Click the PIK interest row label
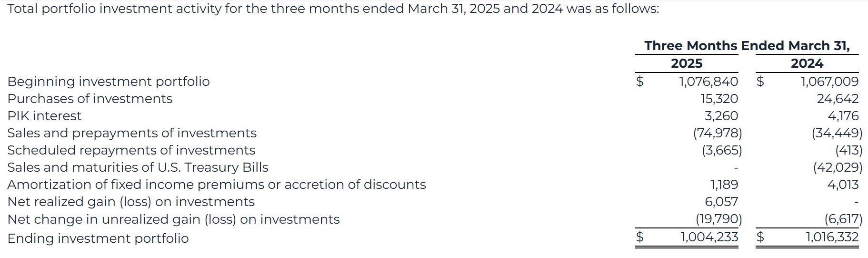Image resolution: width=868 pixels, height=258 pixels. point(44,116)
